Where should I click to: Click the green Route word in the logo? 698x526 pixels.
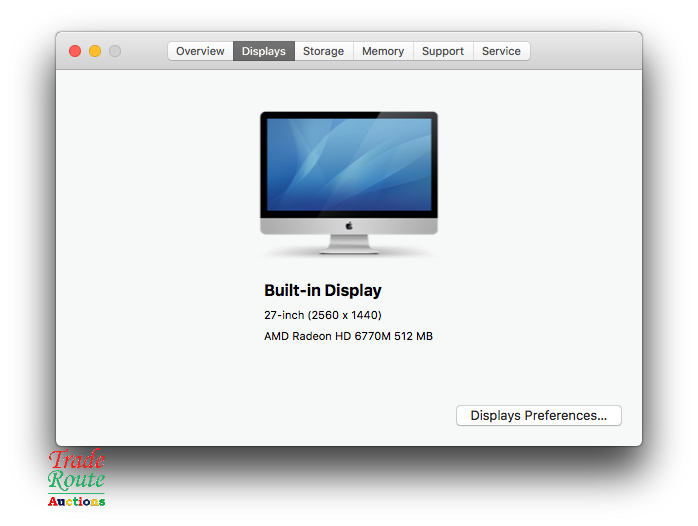(x=77, y=480)
